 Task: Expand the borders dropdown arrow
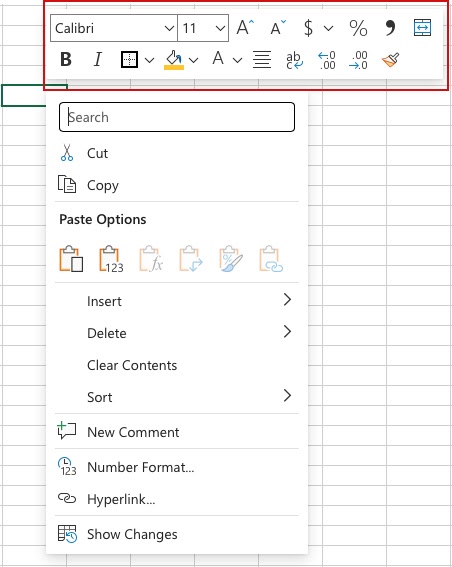click(x=149, y=60)
